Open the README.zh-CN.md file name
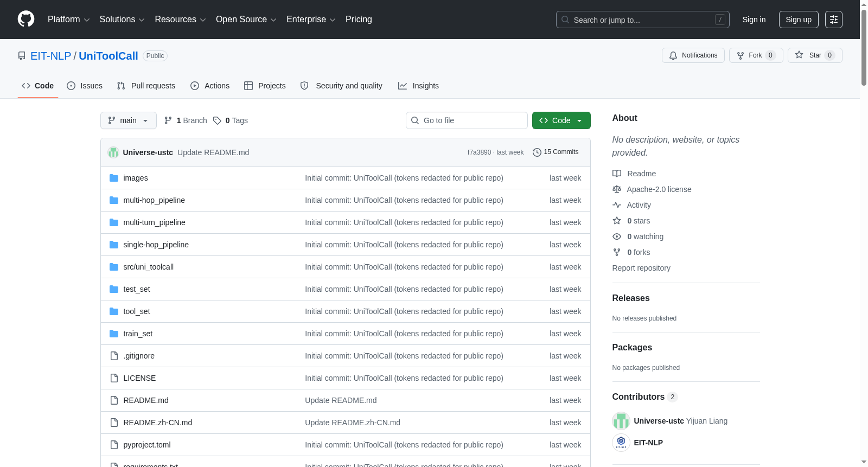 158,423
